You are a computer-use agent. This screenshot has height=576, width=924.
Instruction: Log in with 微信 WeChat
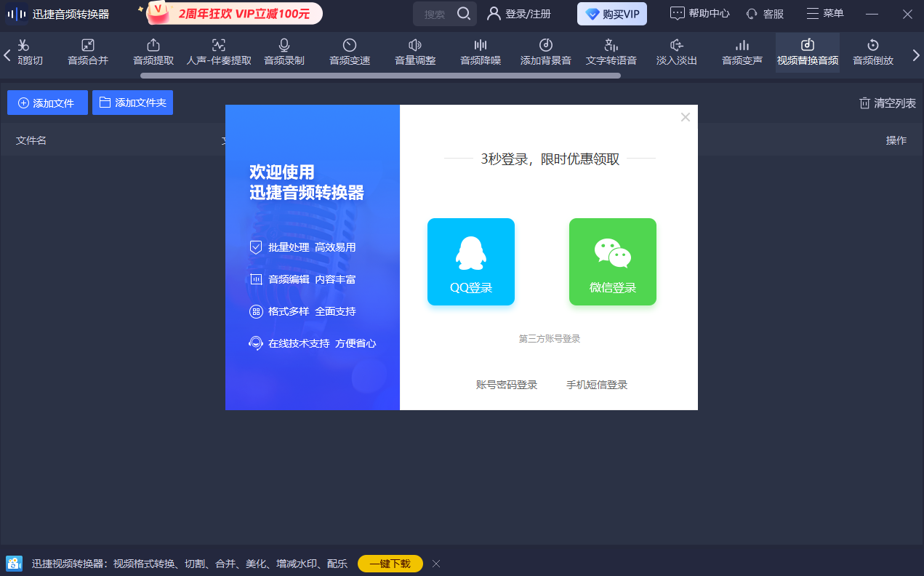(612, 261)
